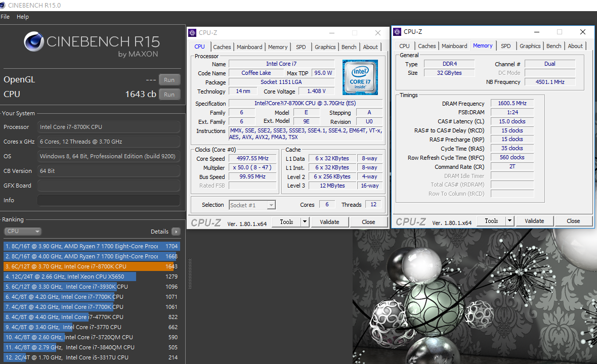Click the Intel Core i7 badge image
This screenshot has width=597, height=364.
pyautogui.click(x=360, y=77)
